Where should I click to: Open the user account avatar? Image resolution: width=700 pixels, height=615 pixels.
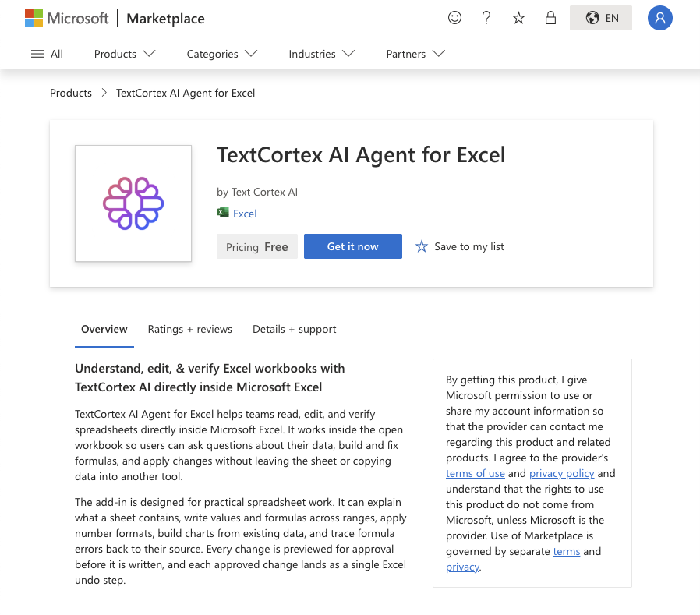coord(659,18)
